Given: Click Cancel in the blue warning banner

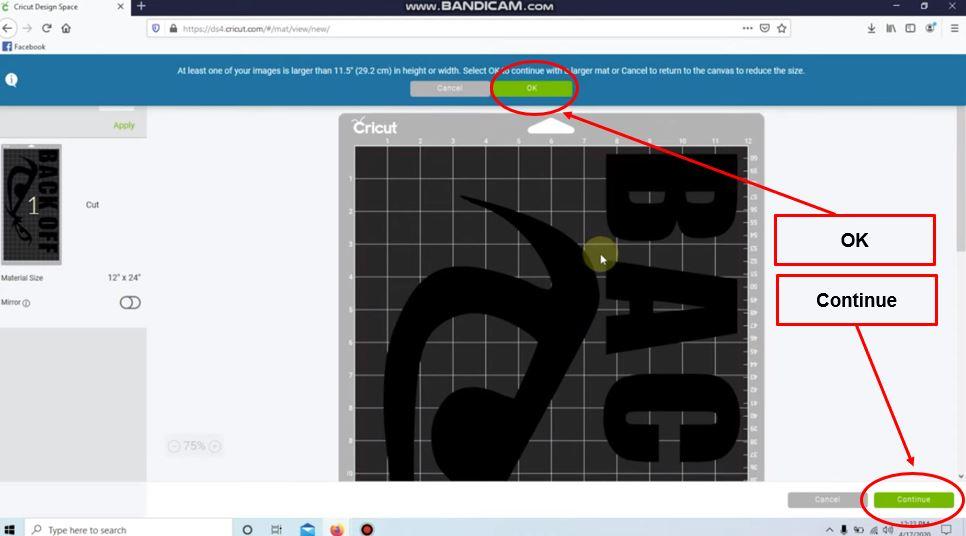Looking at the screenshot, I should click(450, 88).
